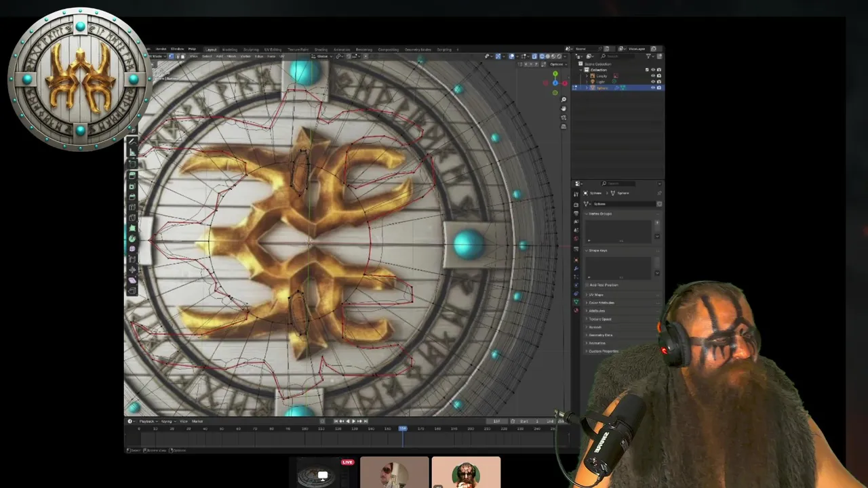Click the zoom magnifier viewport navigation icon

(x=564, y=100)
